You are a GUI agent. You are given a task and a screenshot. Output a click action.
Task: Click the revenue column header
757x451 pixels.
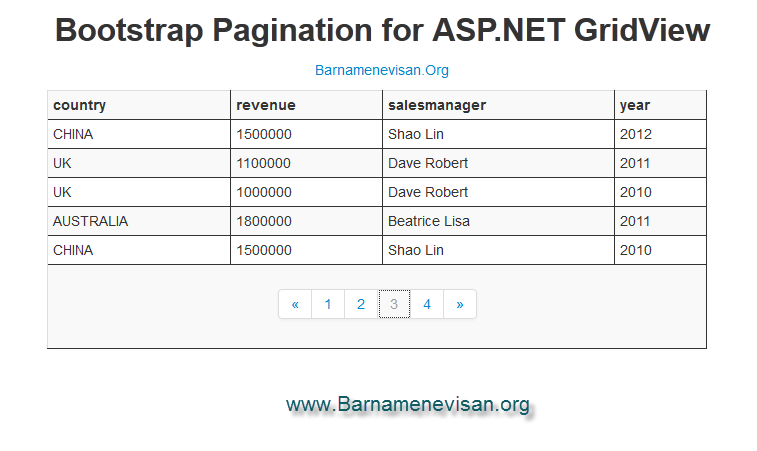(266, 105)
